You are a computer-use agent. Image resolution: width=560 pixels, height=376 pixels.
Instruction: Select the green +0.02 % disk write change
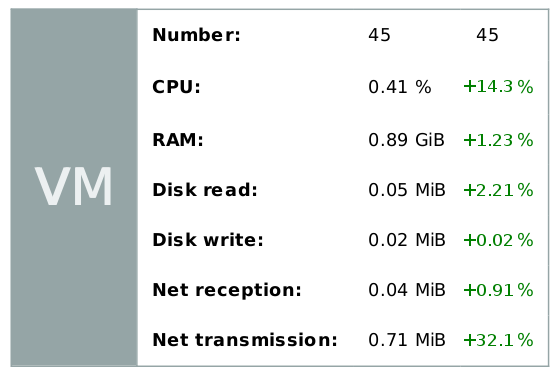coord(498,240)
